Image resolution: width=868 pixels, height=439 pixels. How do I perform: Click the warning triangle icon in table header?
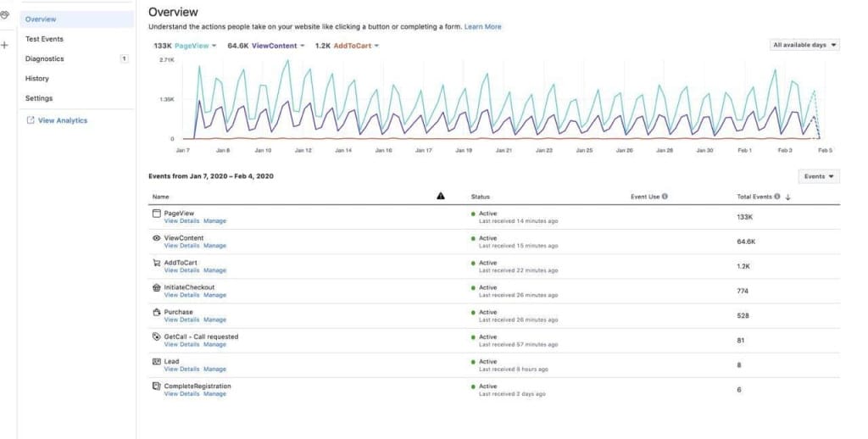click(x=441, y=196)
